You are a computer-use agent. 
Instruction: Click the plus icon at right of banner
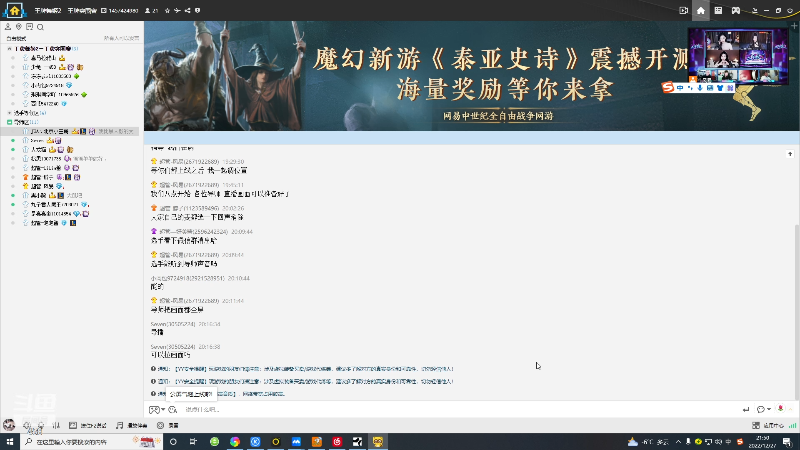[x=794, y=26]
